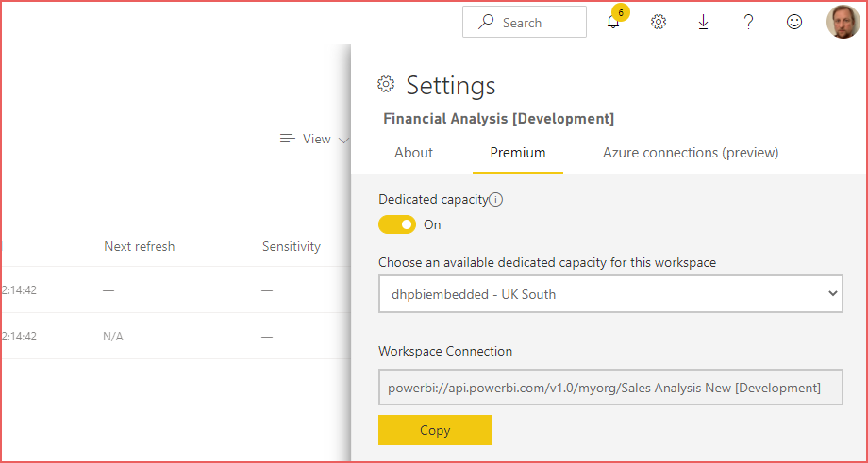868x463 pixels.
Task: Switch to the About tab
Action: pos(413,153)
